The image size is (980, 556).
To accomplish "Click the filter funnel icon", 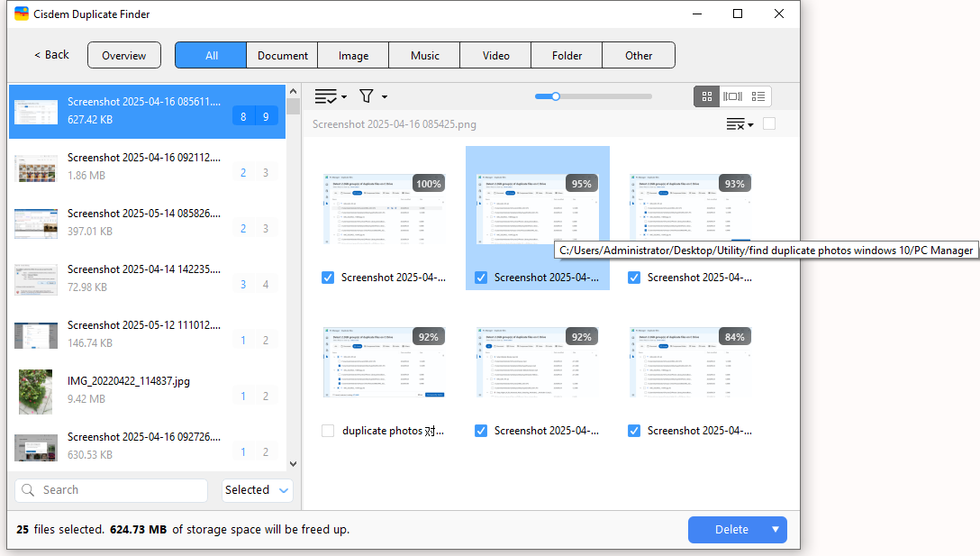I will pyautogui.click(x=367, y=96).
